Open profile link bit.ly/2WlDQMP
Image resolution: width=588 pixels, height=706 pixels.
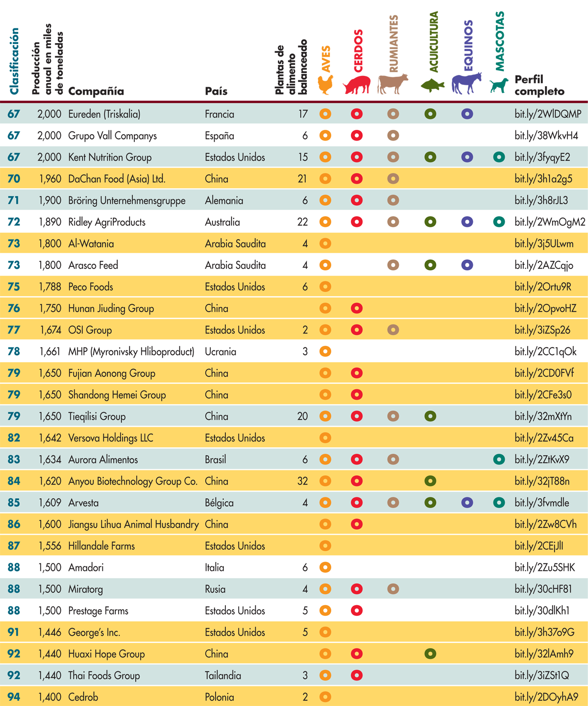pos(548,114)
